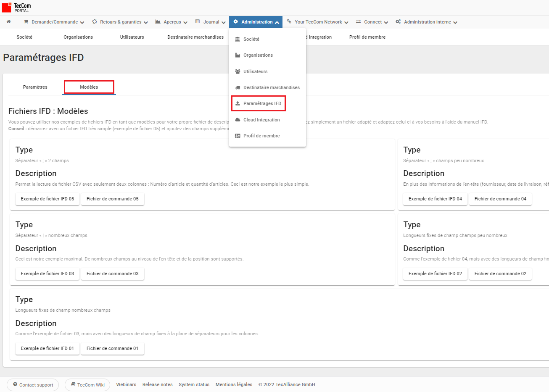Click the Société bank icon in dropdown

point(238,39)
